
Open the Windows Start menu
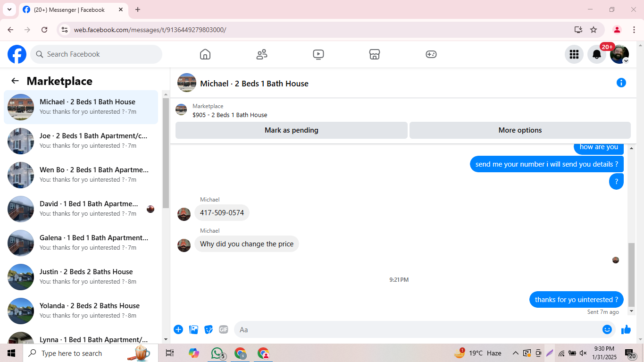pyautogui.click(x=11, y=353)
